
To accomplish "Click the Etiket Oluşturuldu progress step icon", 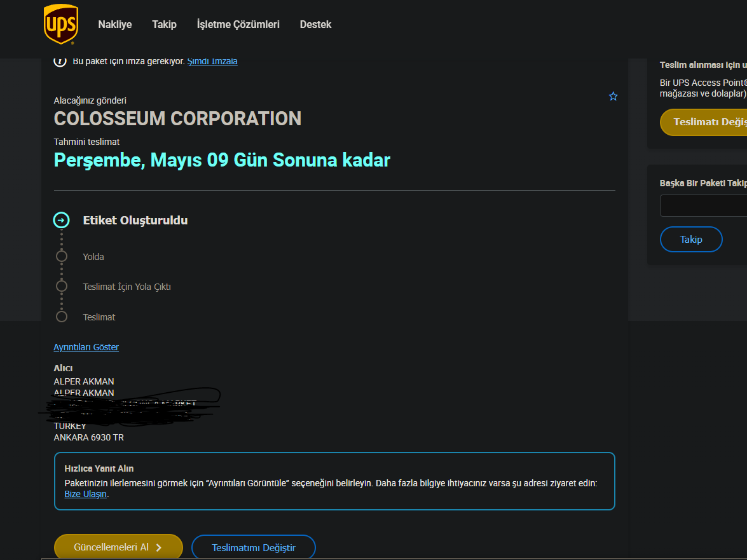I will [62, 220].
